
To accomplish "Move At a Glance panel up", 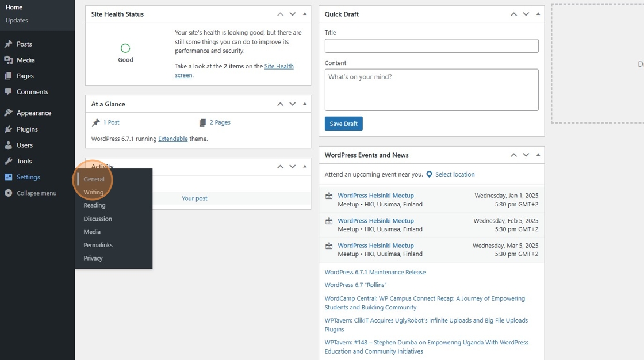I will [x=280, y=104].
